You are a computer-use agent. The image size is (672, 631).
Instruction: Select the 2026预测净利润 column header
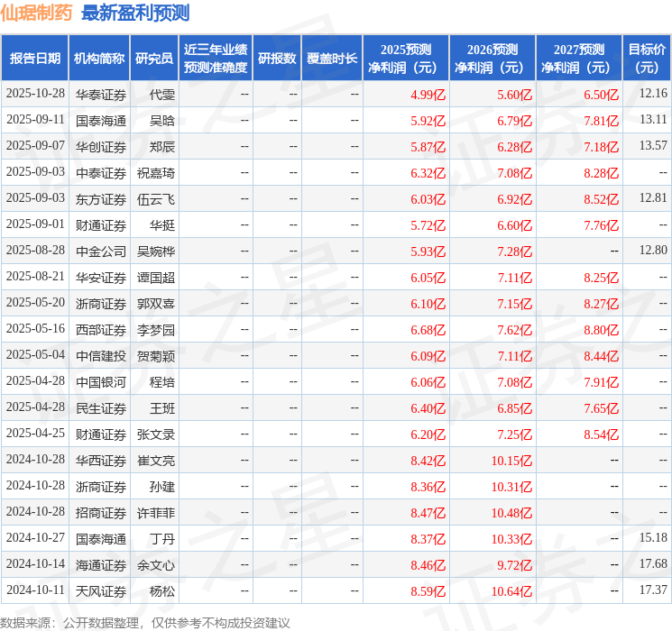492,59
